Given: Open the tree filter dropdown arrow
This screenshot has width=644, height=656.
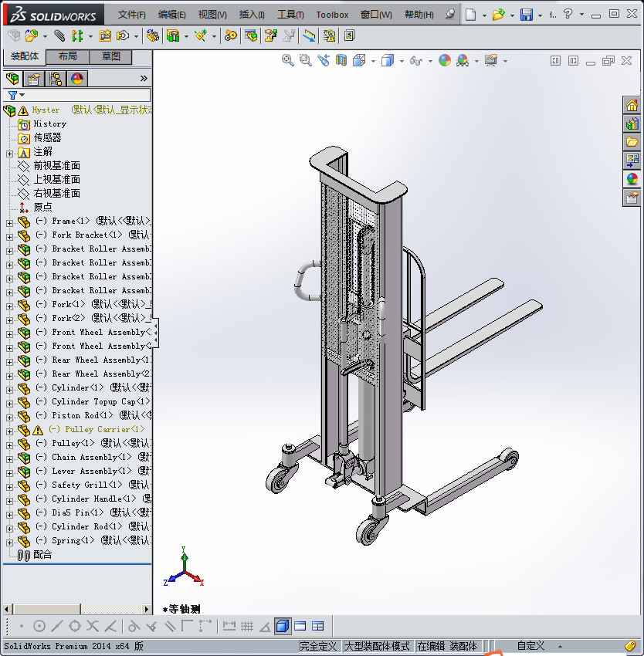Looking at the screenshot, I should pos(22,96).
